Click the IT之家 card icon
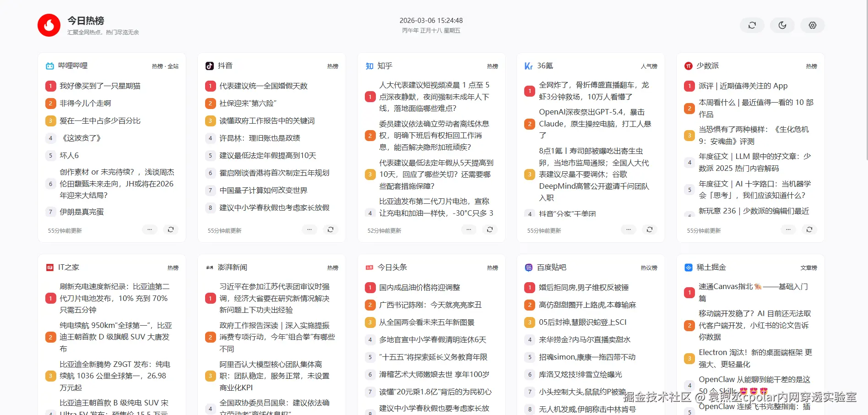The image size is (868, 415). coord(50,268)
